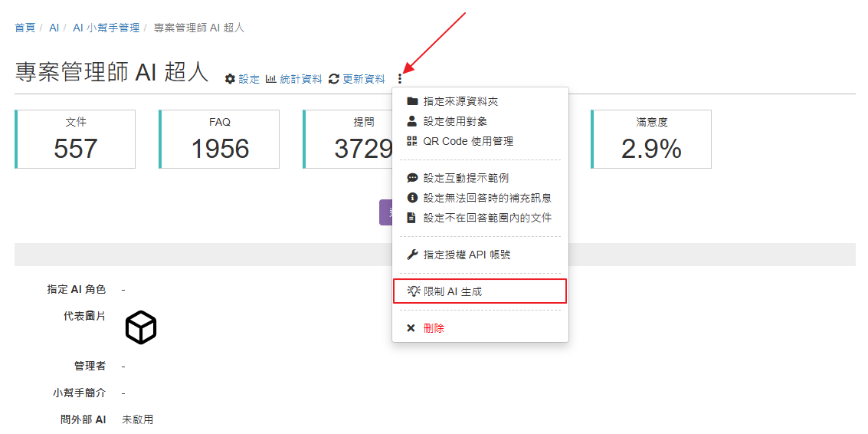The width and height of the screenshot is (868, 434).
Task: Go to 首頁 breadcrumb link
Action: pos(25,28)
